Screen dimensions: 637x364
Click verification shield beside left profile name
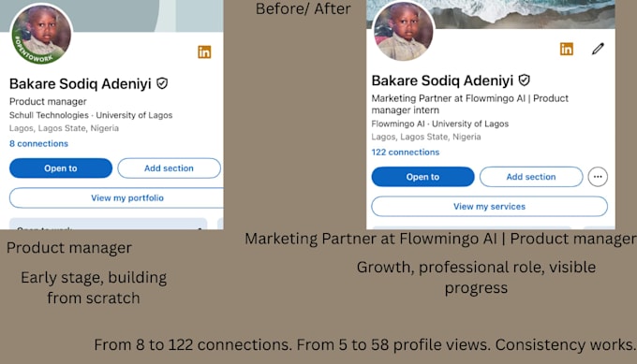click(x=162, y=83)
